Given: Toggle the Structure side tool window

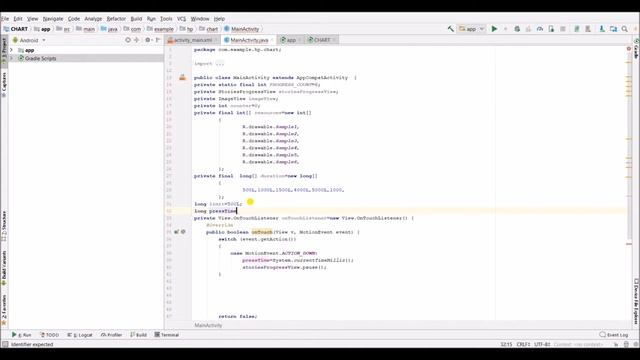Looking at the screenshot, I should point(4,226).
